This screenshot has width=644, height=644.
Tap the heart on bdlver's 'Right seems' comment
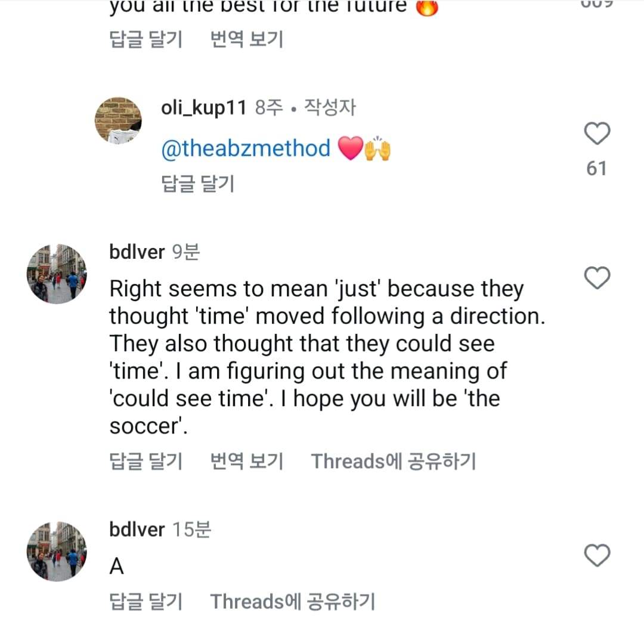[x=596, y=278]
